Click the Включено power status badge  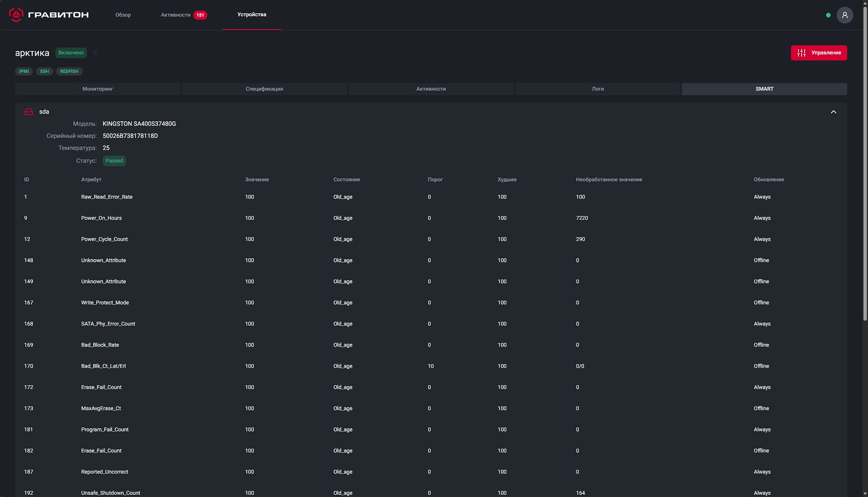coord(71,53)
